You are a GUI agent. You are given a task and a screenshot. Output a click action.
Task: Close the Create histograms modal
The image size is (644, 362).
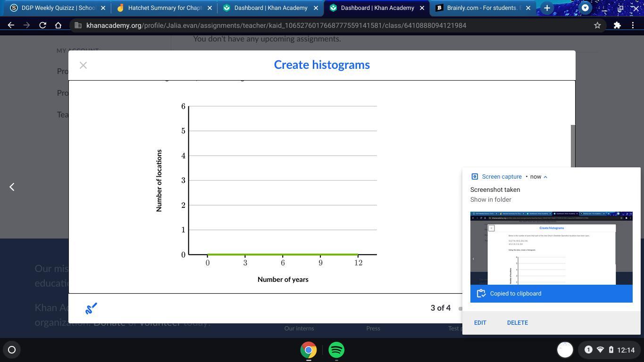pos(83,66)
